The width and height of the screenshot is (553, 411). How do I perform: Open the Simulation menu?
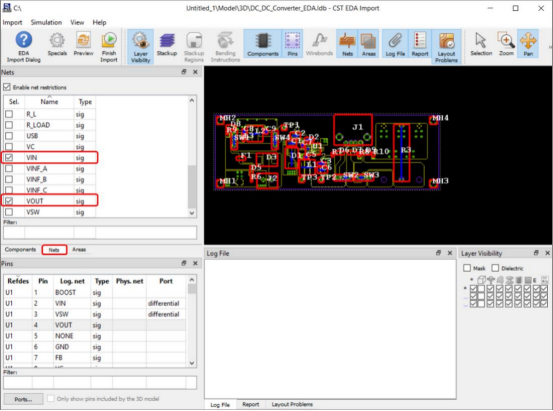pos(46,22)
